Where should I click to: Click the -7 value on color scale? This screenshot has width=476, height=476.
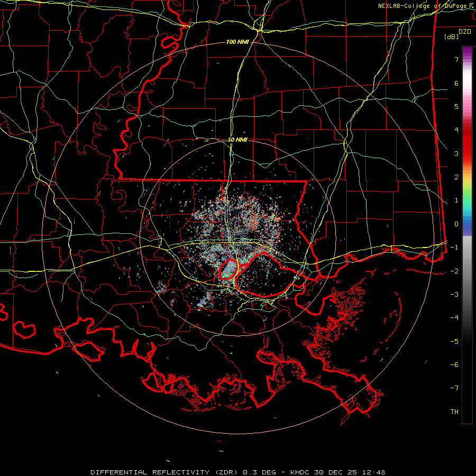click(x=454, y=388)
